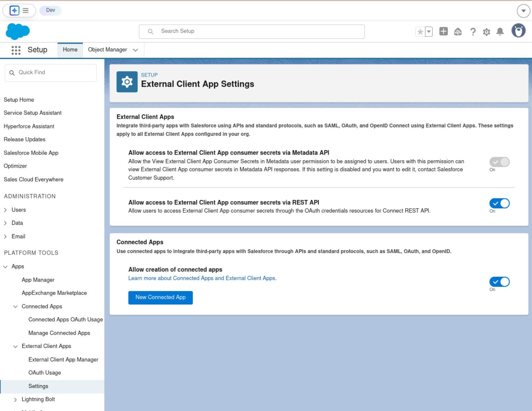Viewport: 532px width, 411px height.
Task: Open the Global Actions plus icon
Action: click(x=443, y=31)
